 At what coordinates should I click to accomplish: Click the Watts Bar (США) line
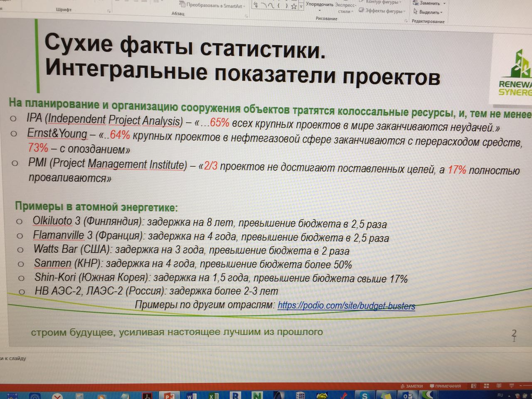click(192, 250)
